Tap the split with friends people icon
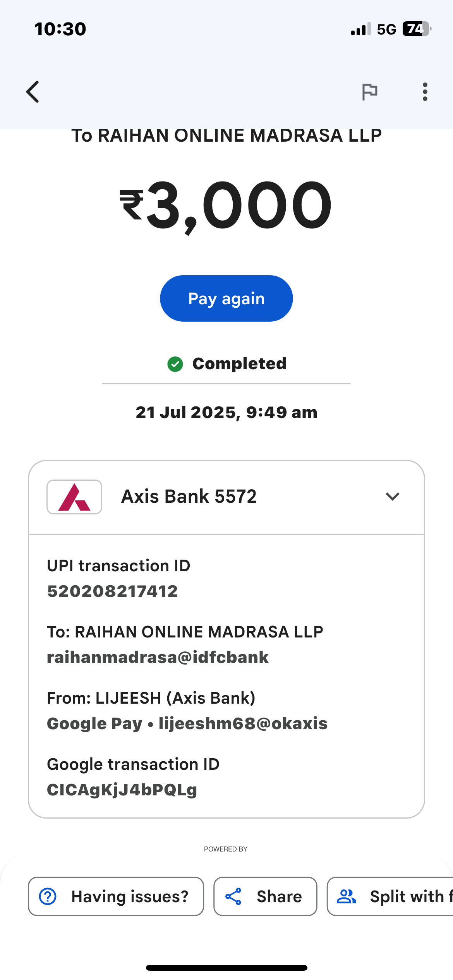Viewport: 453px width, 980px height. coord(346,896)
